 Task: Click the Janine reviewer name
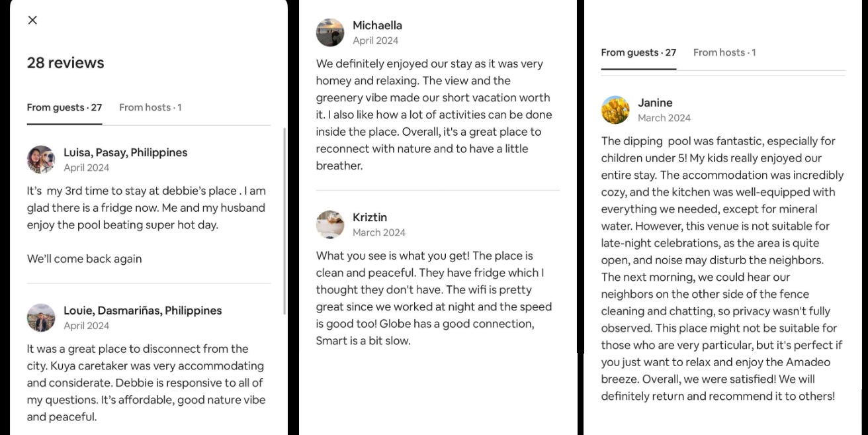[x=655, y=103]
